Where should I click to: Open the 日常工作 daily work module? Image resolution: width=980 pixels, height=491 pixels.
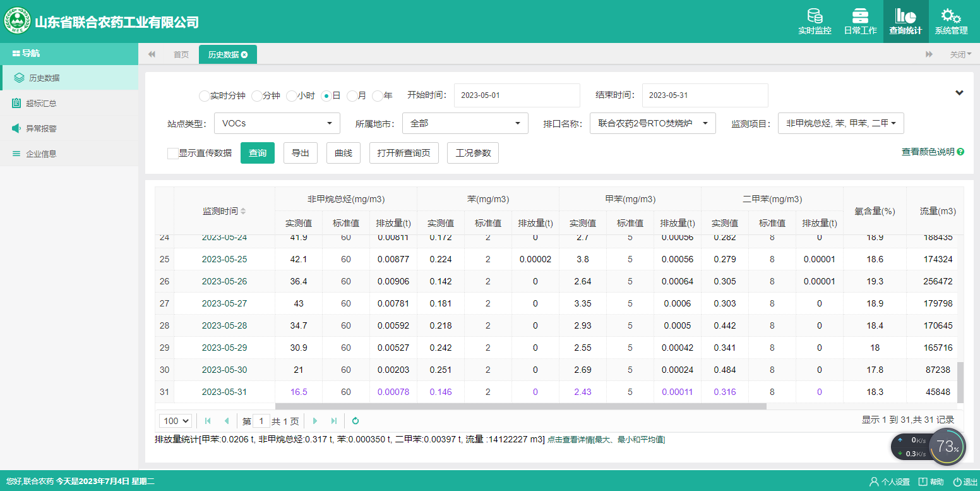(860, 21)
